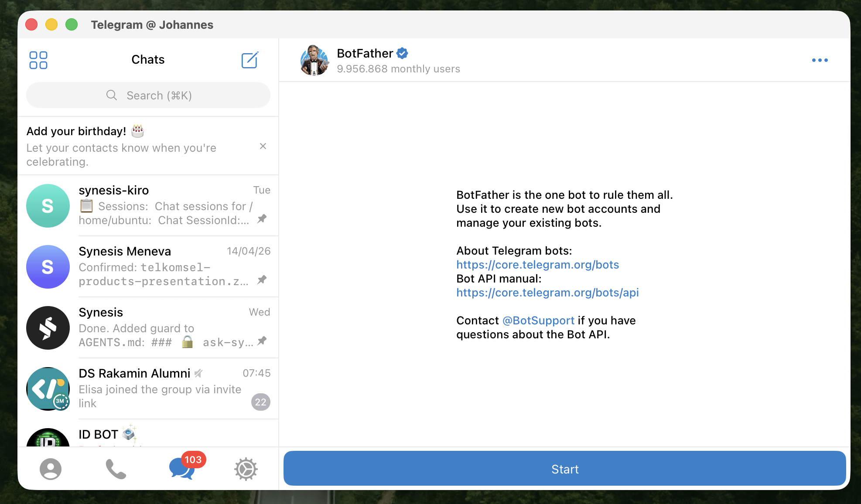The height and width of the screenshot is (504, 861).
Task: Open the Synesis Meneva chat
Action: click(148, 266)
